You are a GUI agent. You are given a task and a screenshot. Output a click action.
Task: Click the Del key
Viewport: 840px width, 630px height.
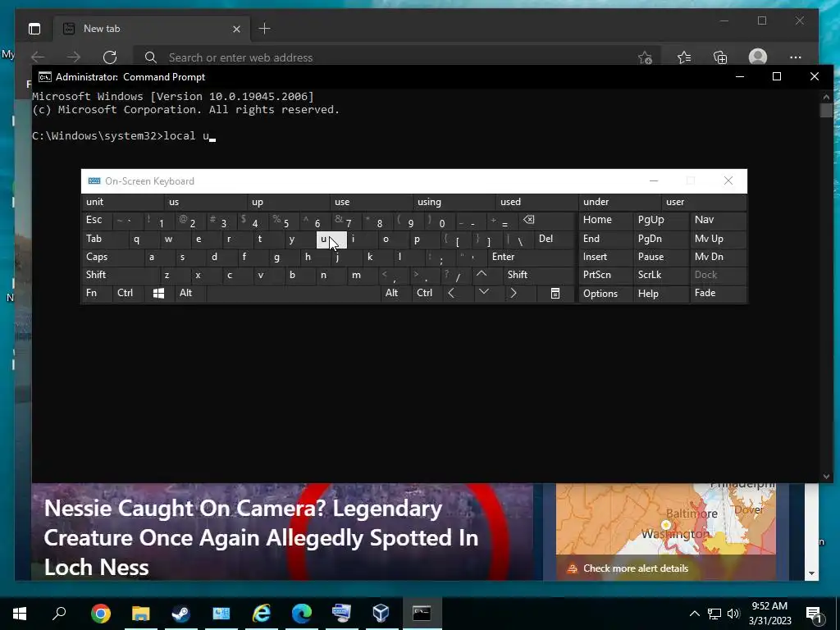555,239
